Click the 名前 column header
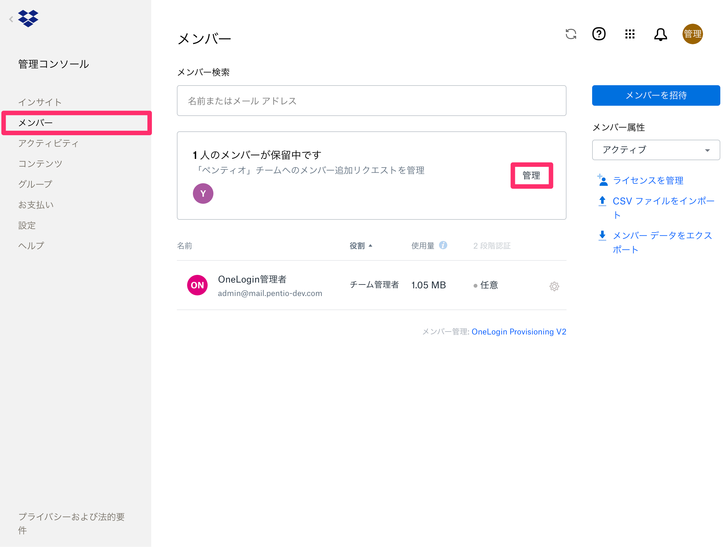 [184, 246]
